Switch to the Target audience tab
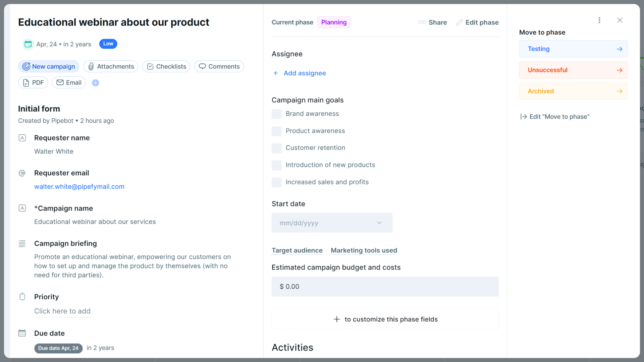 [297, 250]
